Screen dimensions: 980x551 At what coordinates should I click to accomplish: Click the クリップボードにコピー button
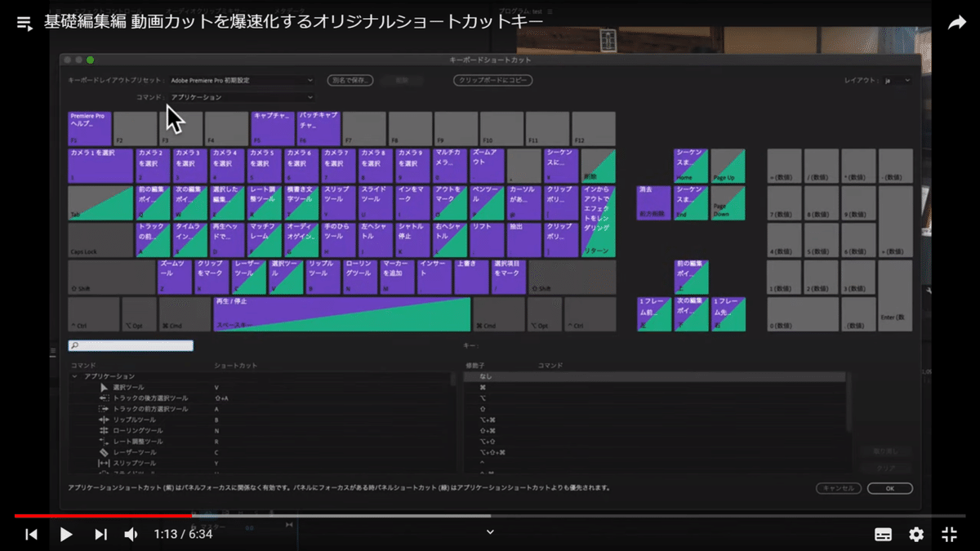tap(492, 81)
